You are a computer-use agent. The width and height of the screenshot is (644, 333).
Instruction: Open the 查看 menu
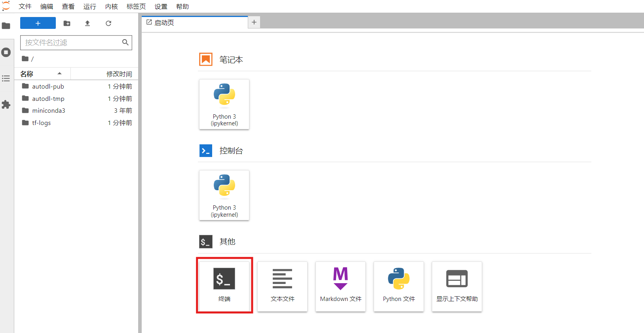[68, 6]
